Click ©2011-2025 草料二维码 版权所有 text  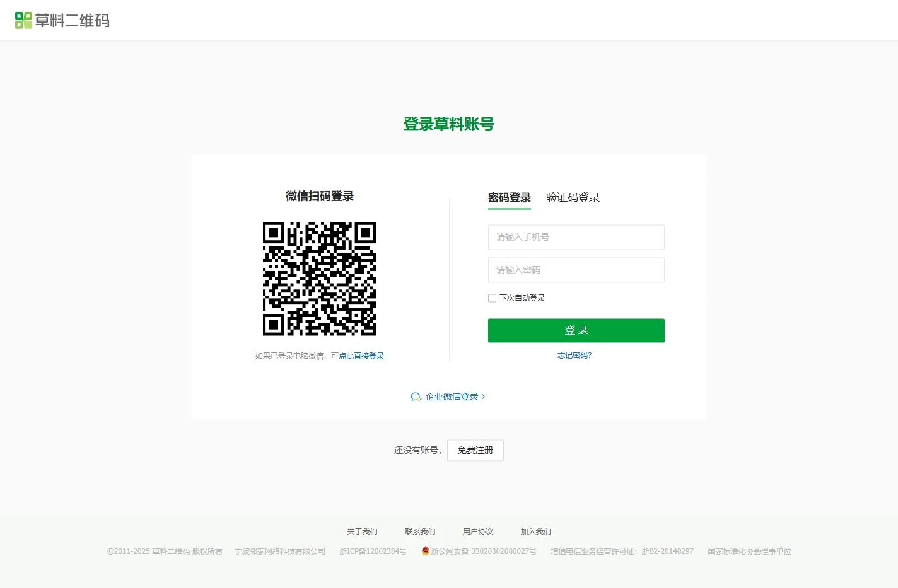(x=165, y=551)
